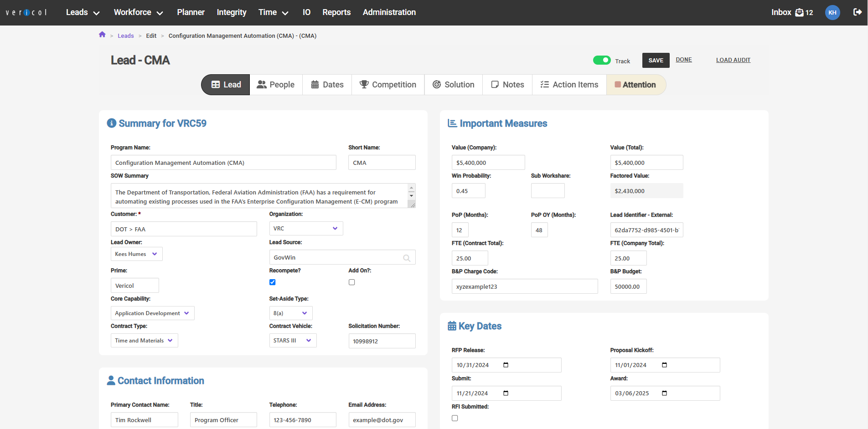Uncheck the Recompete checkbox
The width and height of the screenshot is (868, 429).
pyautogui.click(x=273, y=282)
